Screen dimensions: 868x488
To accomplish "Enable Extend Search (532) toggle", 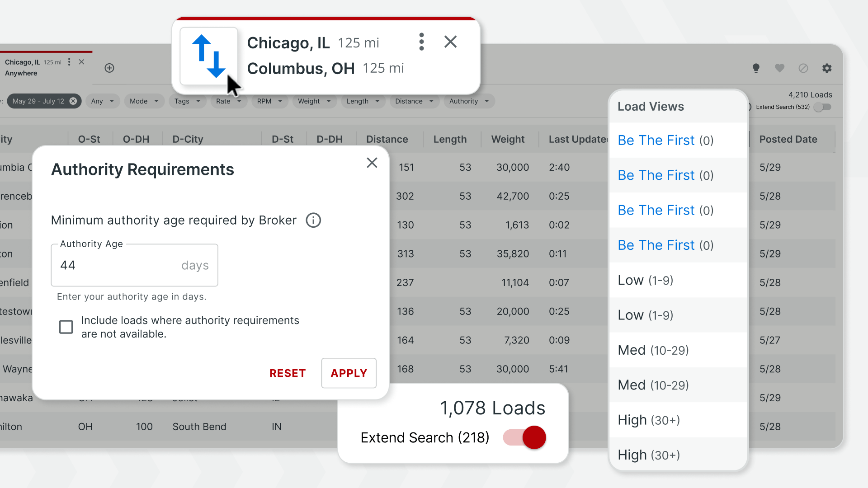I will 822,107.
